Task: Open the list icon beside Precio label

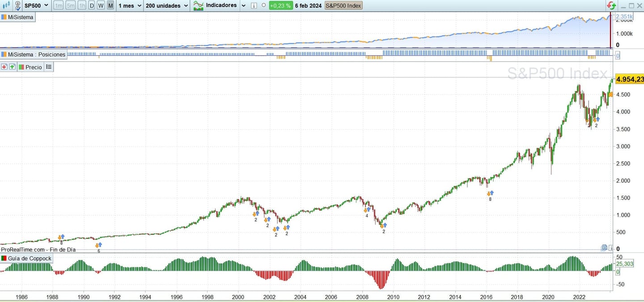Action: [x=49, y=67]
